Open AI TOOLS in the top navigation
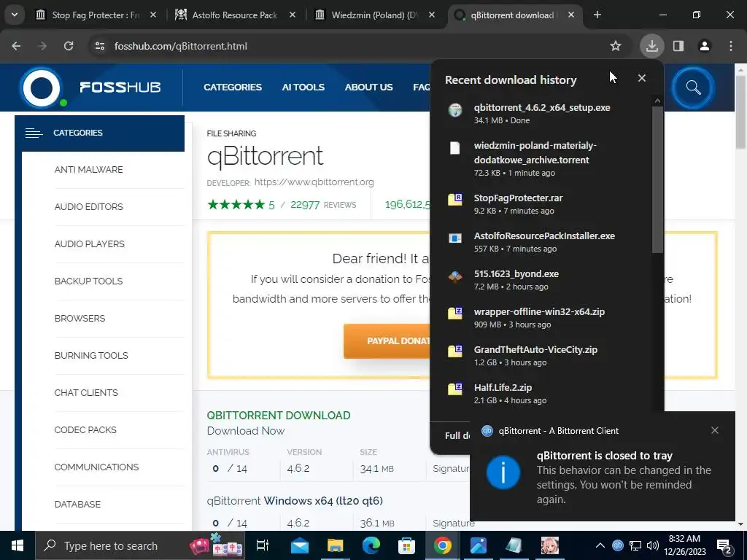The image size is (747, 560). 303,87
